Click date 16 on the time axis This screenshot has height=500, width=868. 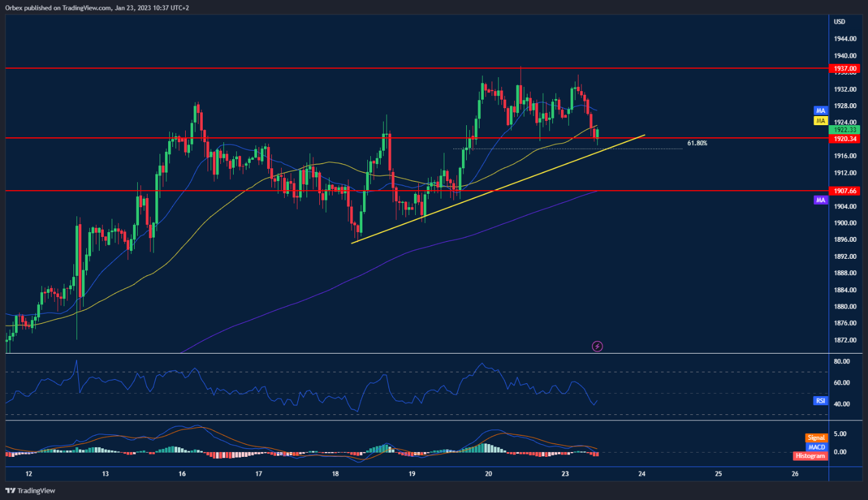(x=181, y=474)
